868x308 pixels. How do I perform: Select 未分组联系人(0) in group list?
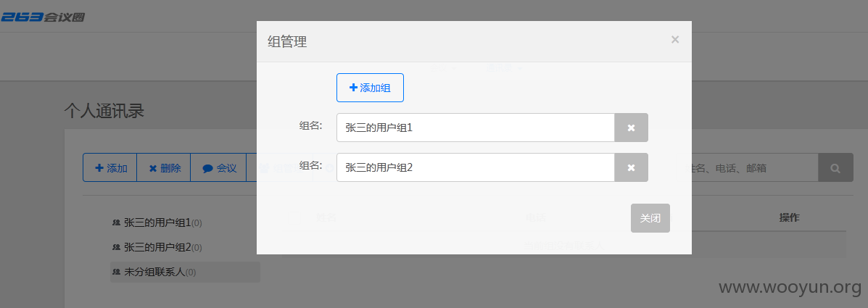coord(185,272)
